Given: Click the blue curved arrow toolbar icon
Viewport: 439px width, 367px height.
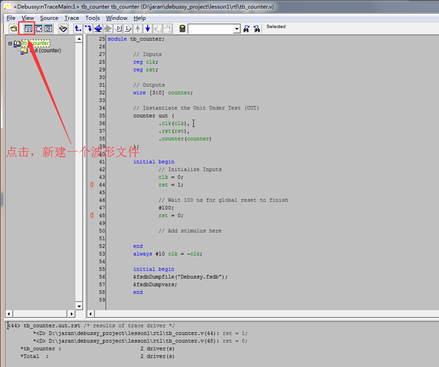Looking at the screenshot, I should (88, 29).
